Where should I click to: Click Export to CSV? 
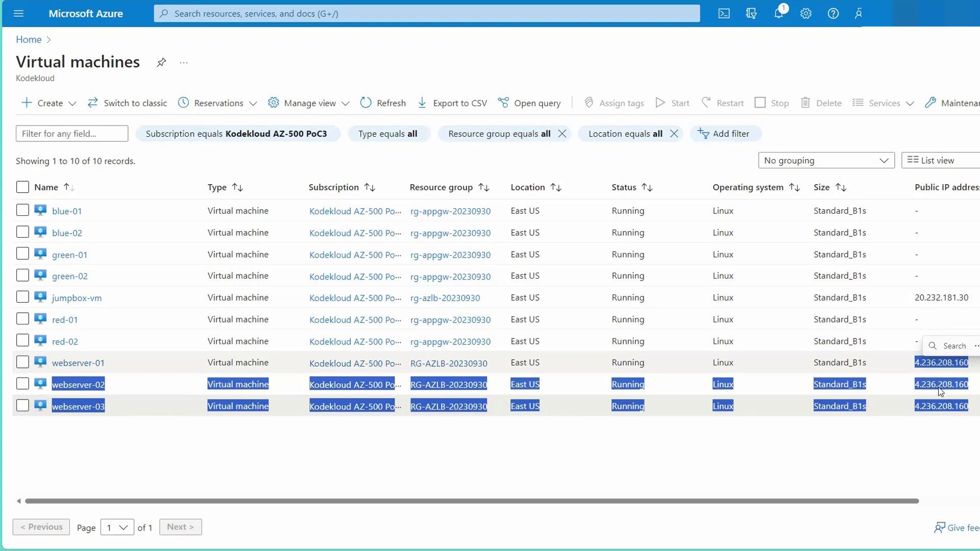(452, 103)
